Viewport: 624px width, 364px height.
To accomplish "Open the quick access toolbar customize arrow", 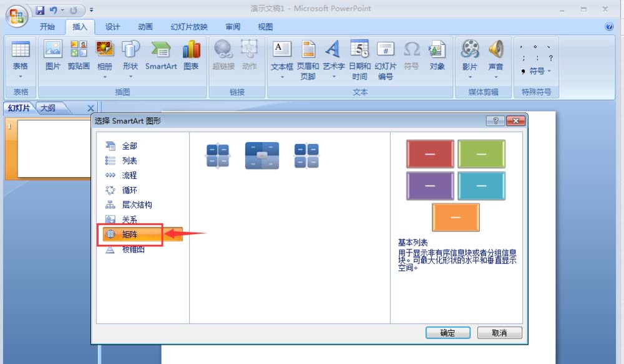I will coord(91,10).
